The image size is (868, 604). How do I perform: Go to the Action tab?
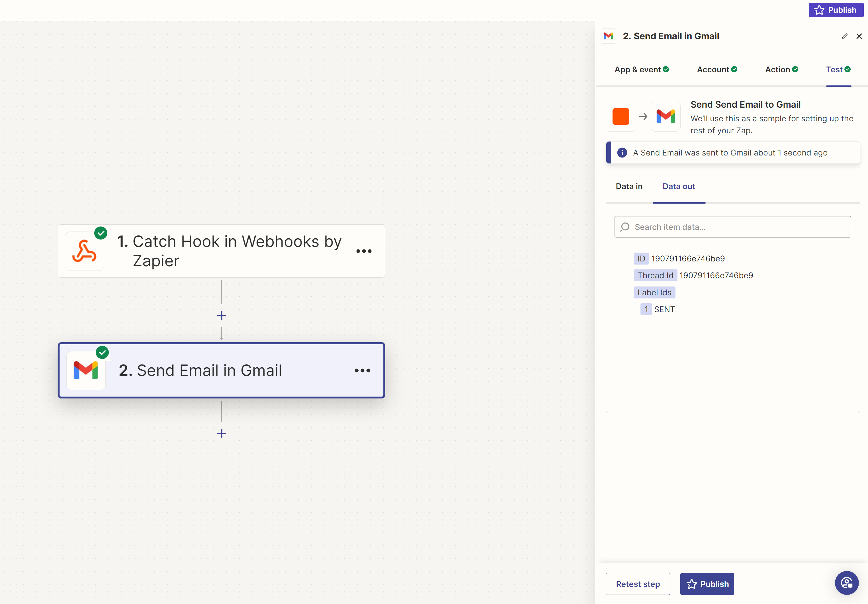(x=781, y=69)
